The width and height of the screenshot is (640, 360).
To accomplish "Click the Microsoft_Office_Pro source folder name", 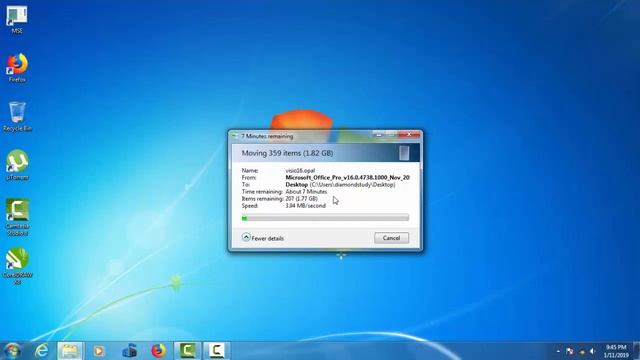I will click(x=347, y=178).
